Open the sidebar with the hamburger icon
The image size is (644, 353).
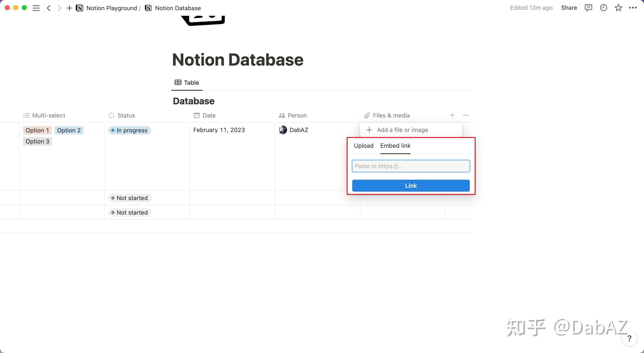36,8
